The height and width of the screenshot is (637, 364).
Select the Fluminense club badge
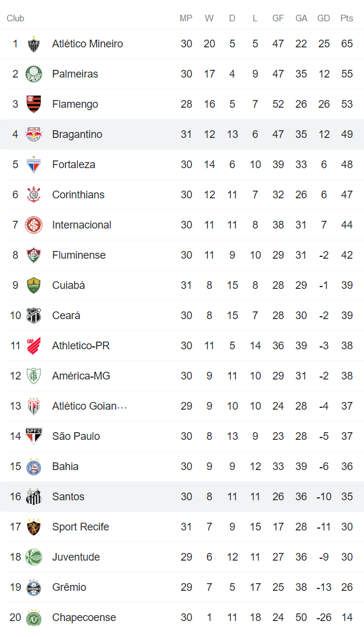tap(34, 256)
